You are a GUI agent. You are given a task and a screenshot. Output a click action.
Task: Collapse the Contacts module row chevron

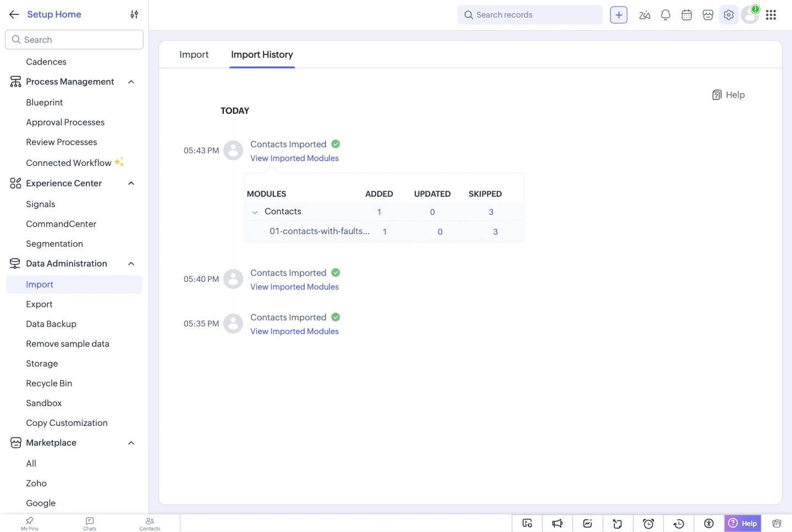pyautogui.click(x=255, y=212)
